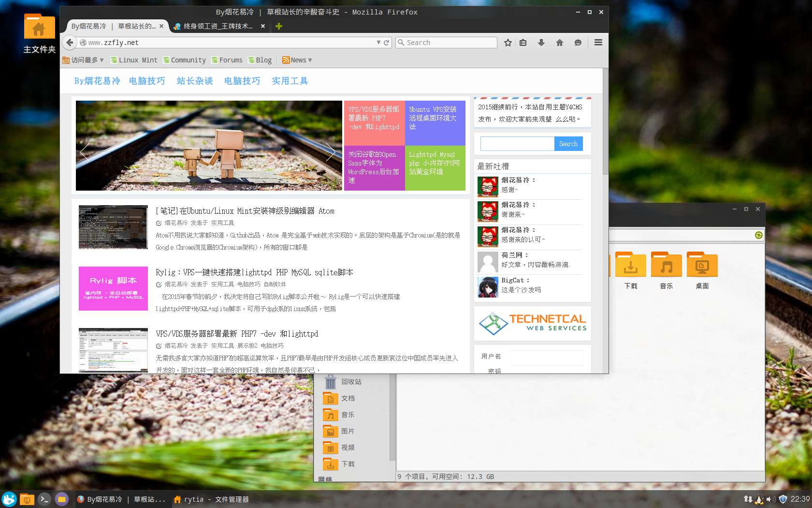This screenshot has width=812, height=508.
Task: Go to Firefox home page icon
Action: 560,43
